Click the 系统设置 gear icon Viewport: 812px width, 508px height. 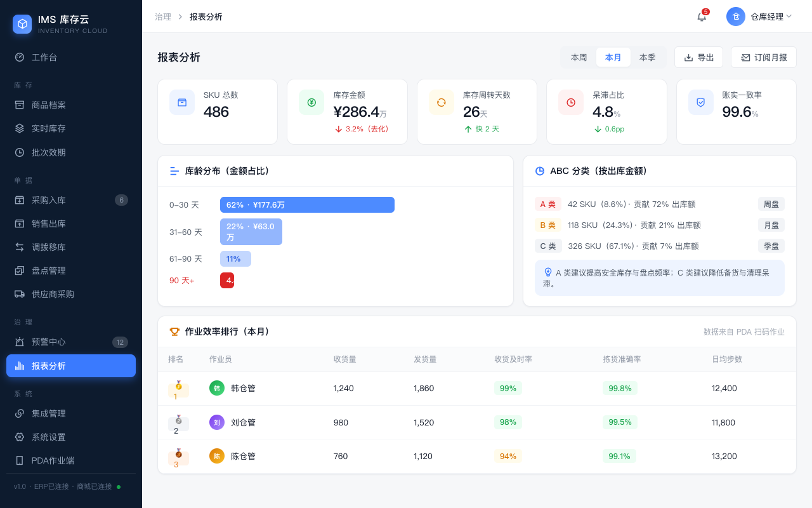click(20, 437)
